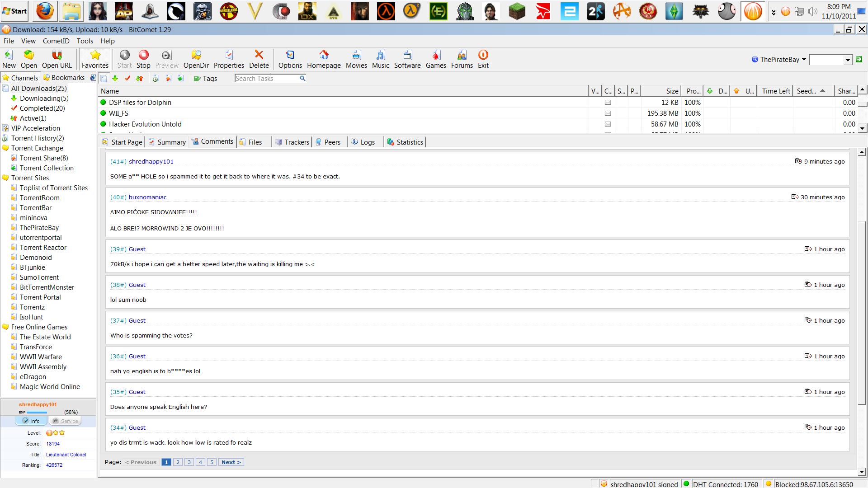The image size is (868, 488).
Task: Go to the next comments page
Action: [231, 462]
